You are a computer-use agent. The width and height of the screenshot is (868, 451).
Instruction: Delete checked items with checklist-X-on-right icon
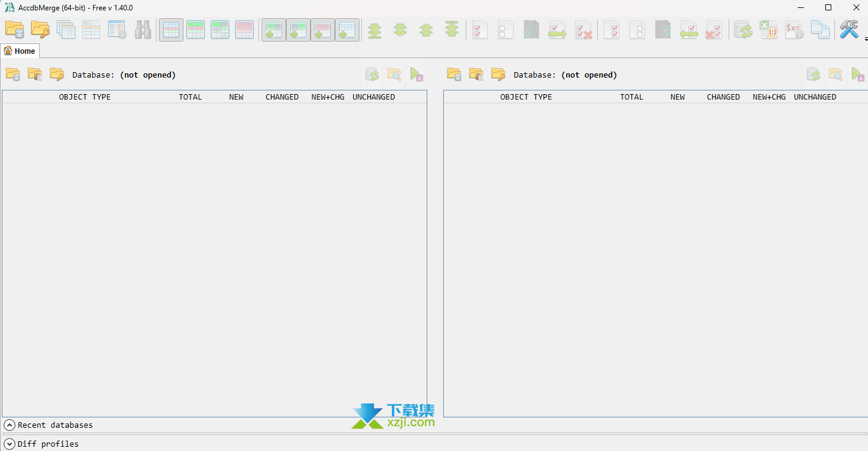(584, 29)
